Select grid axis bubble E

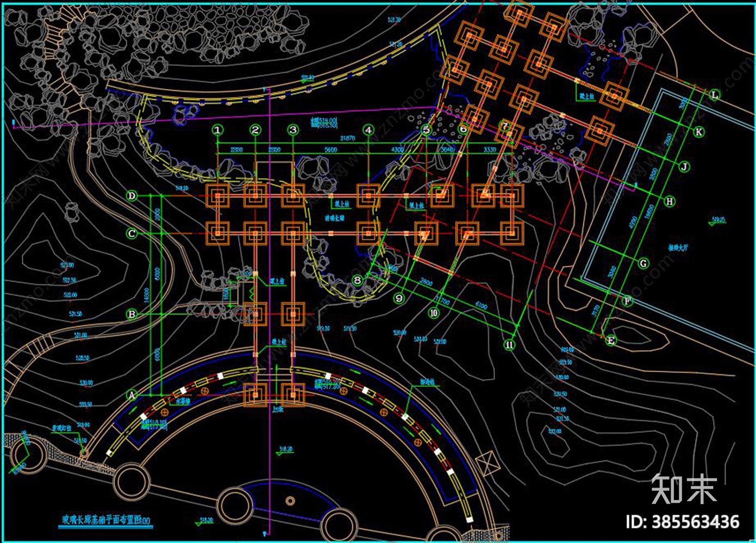point(611,340)
